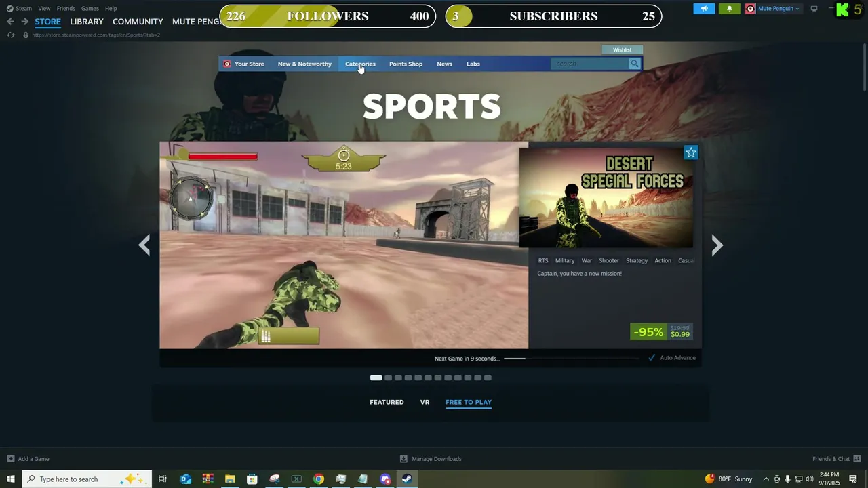Viewport: 868px width, 488px height.
Task: Click the star icon on Desert Special Forces
Action: click(x=690, y=152)
